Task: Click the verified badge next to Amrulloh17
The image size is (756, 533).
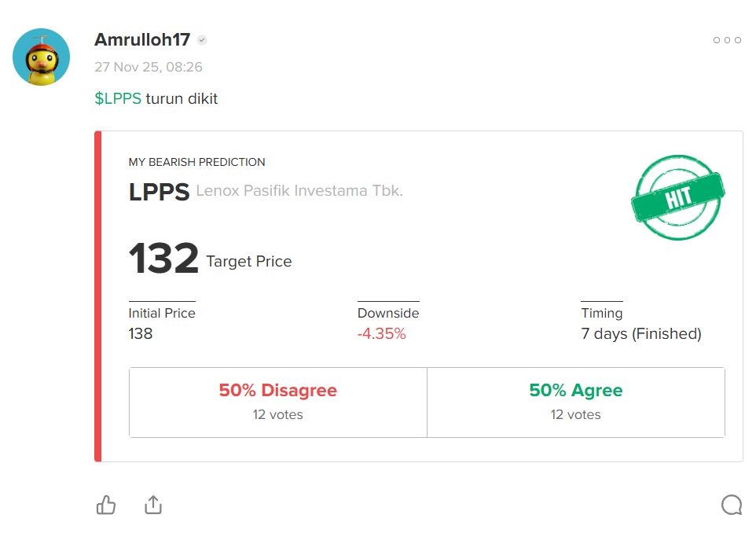Action: click(x=202, y=40)
